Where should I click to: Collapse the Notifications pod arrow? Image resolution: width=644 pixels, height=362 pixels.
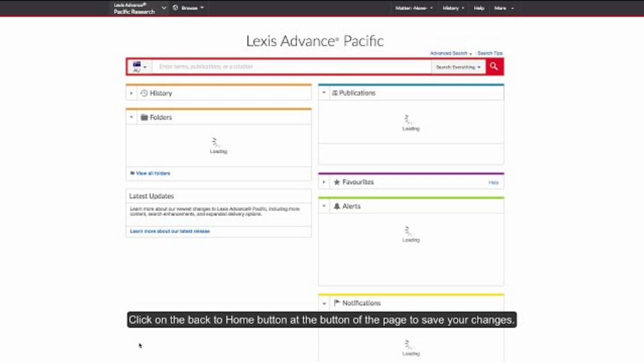[324, 303]
